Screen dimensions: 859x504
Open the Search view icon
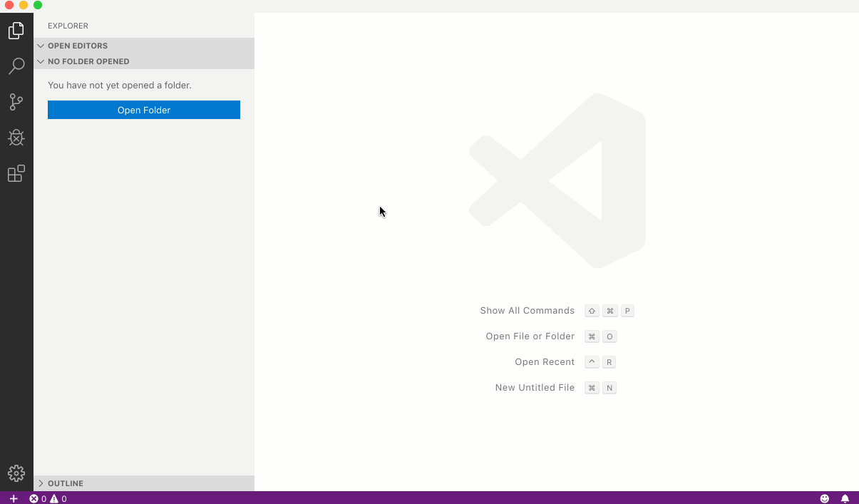16,66
